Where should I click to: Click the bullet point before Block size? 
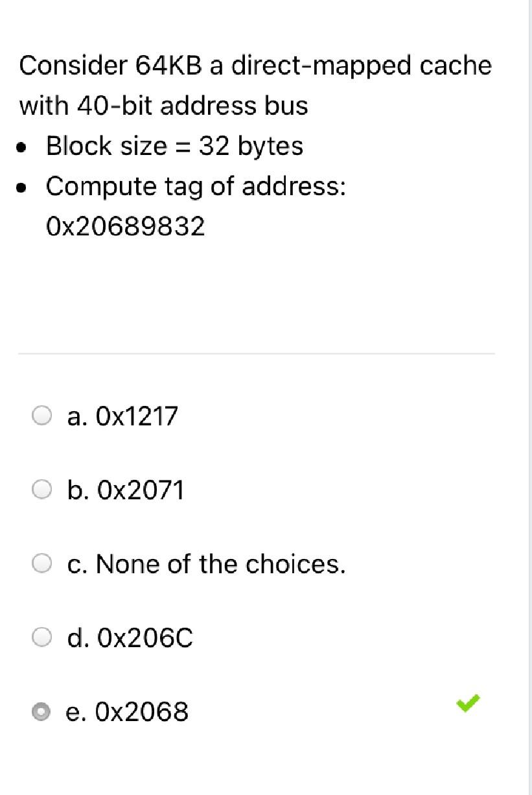click(23, 148)
